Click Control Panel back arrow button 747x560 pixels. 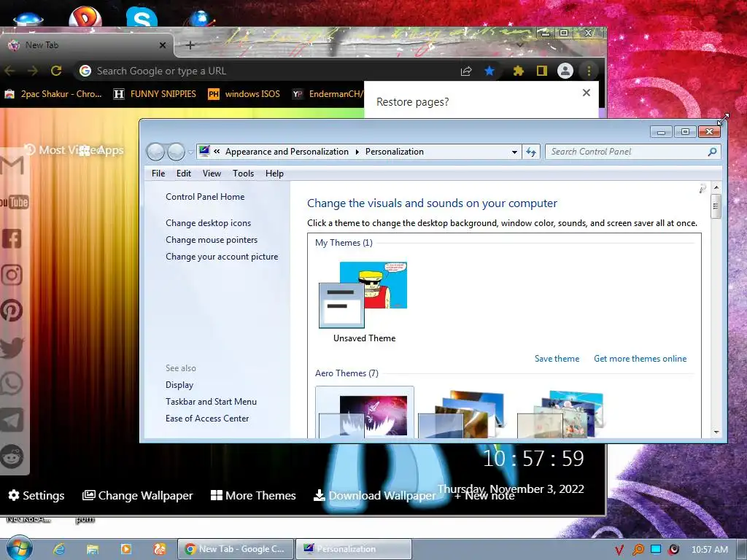click(x=155, y=152)
